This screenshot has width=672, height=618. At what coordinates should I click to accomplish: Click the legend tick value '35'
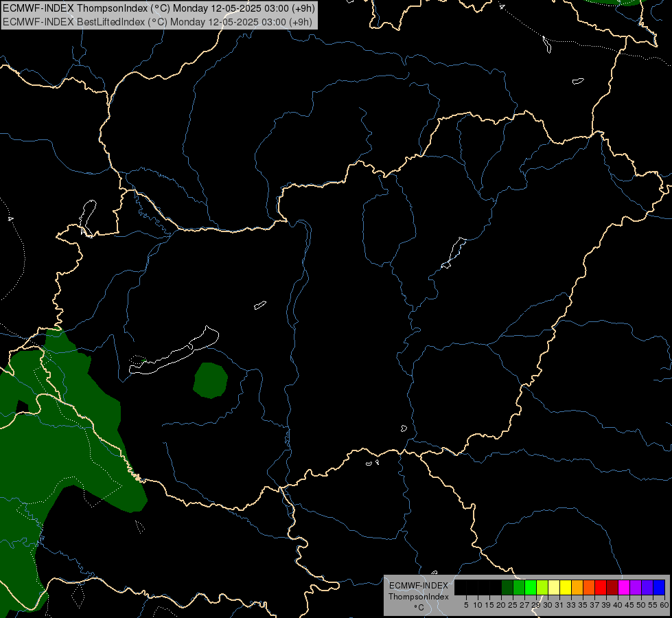(583, 605)
